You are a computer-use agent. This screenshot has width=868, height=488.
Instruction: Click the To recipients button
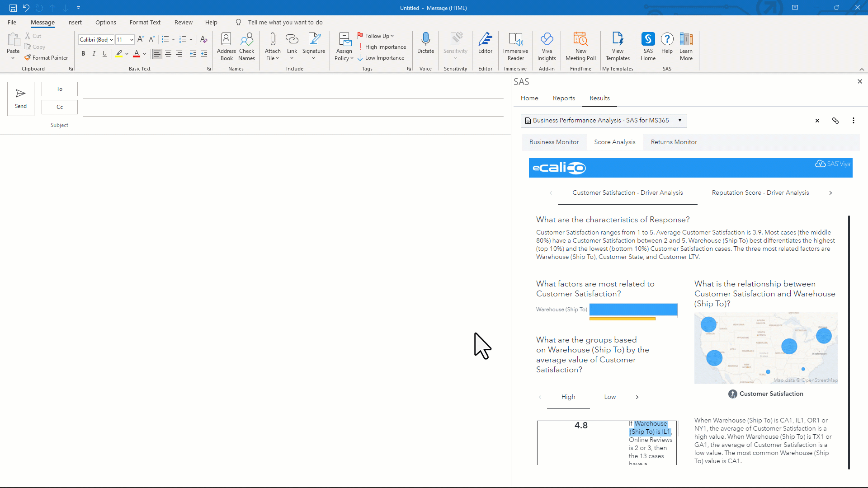click(x=60, y=89)
